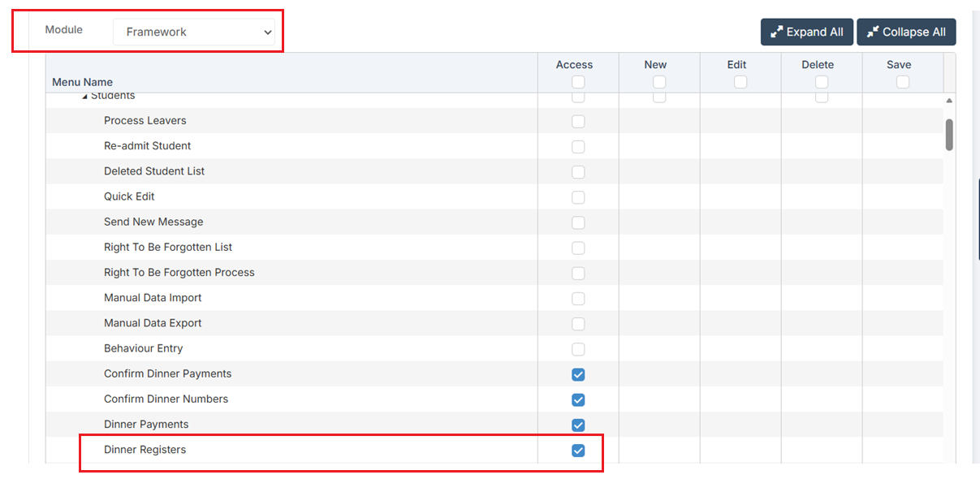Viewport: 980px width, 492px height.
Task: Uncheck access for Dinner Registers
Action: [x=578, y=451]
